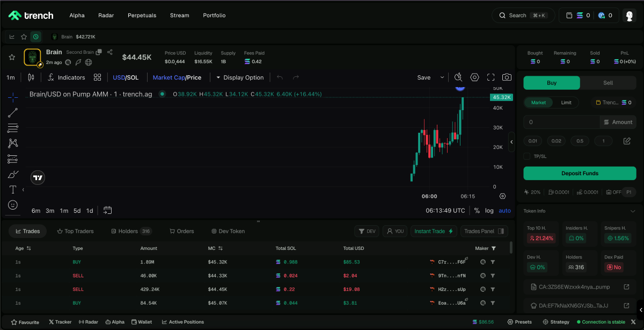Take a chart snapshot with camera icon
This screenshot has height=330, width=644.
[507, 77]
